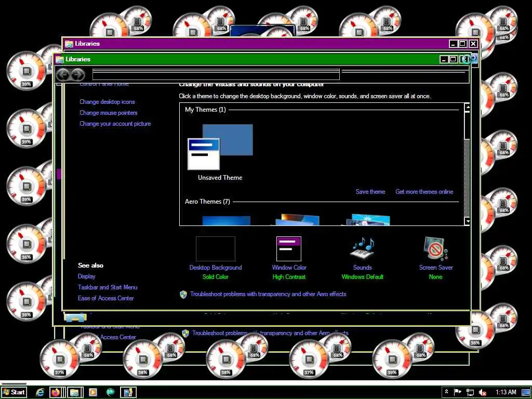Click the folder icon in the purple Libraries title bar
Viewport: 532px width, 399px height.
69,44
